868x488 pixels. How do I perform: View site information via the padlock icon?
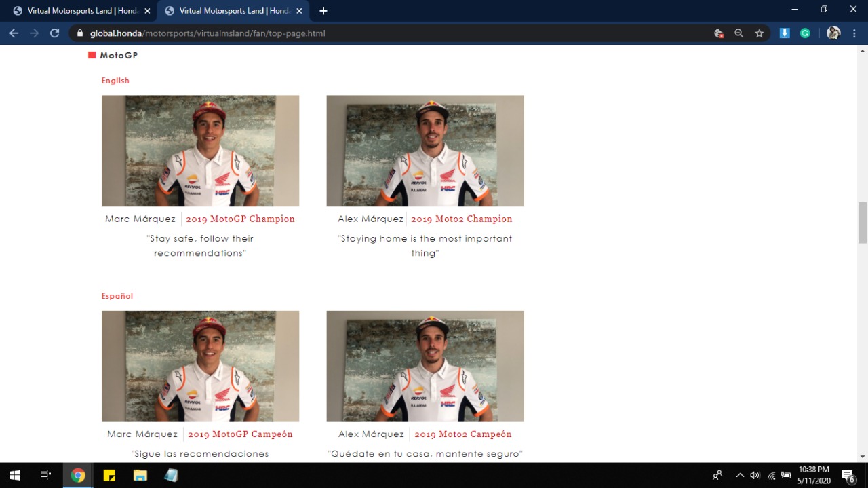coord(80,33)
